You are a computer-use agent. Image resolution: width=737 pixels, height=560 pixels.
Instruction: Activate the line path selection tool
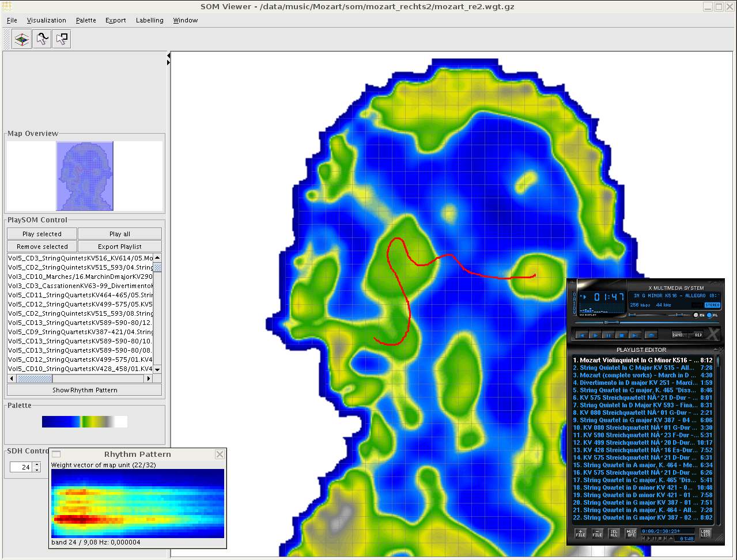41,39
